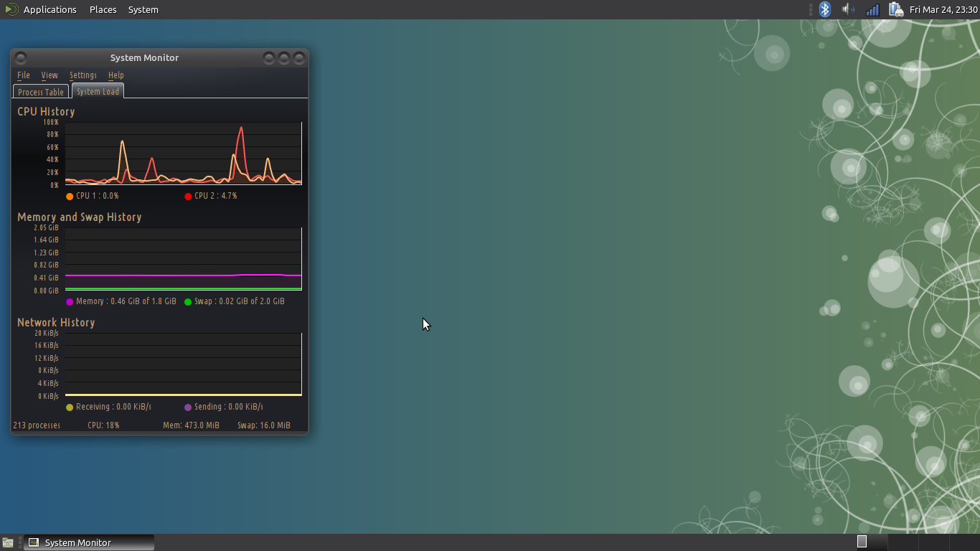The image size is (980, 551).
Task: Open the System menu in top panel
Action: 143,9
